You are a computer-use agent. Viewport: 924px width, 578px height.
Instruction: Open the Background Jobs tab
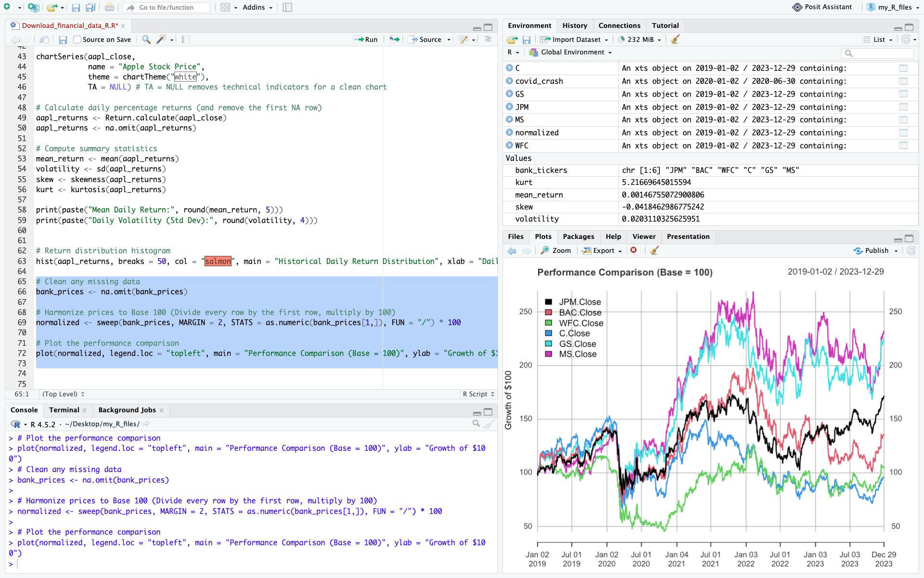point(127,410)
